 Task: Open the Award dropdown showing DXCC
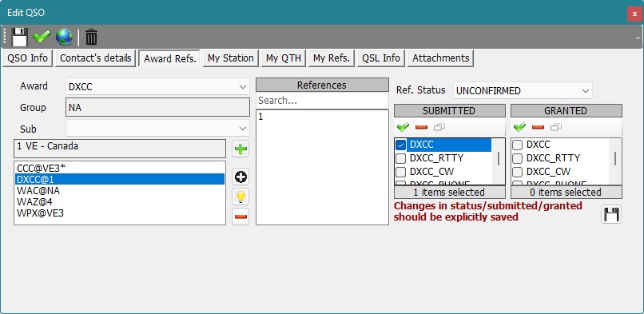tap(157, 86)
